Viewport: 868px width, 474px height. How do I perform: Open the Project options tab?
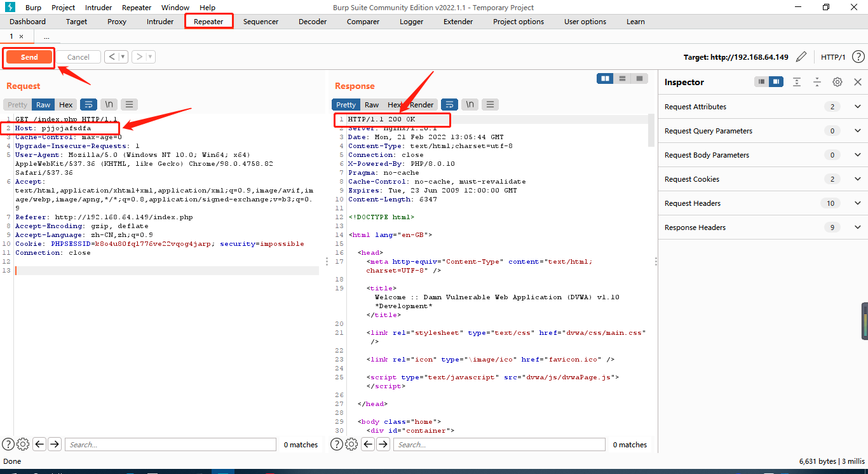(x=519, y=22)
